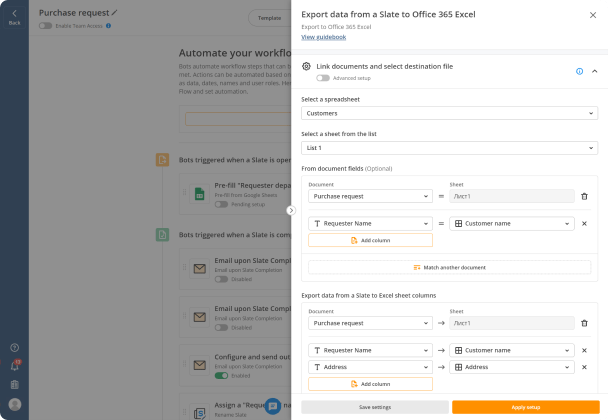This screenshot has width=608, height=420.
Task: Click Add column in Export data section
Action: 370,384
